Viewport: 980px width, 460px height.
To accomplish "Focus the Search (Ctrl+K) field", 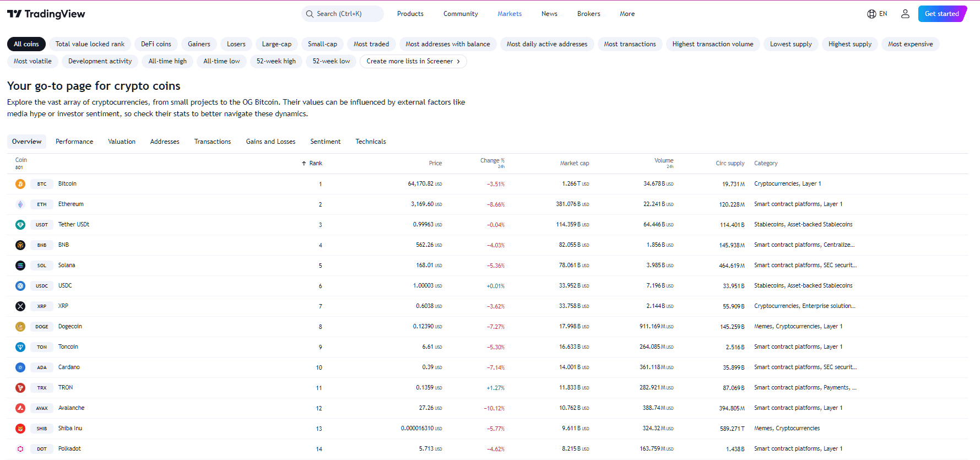I will 343,14.
